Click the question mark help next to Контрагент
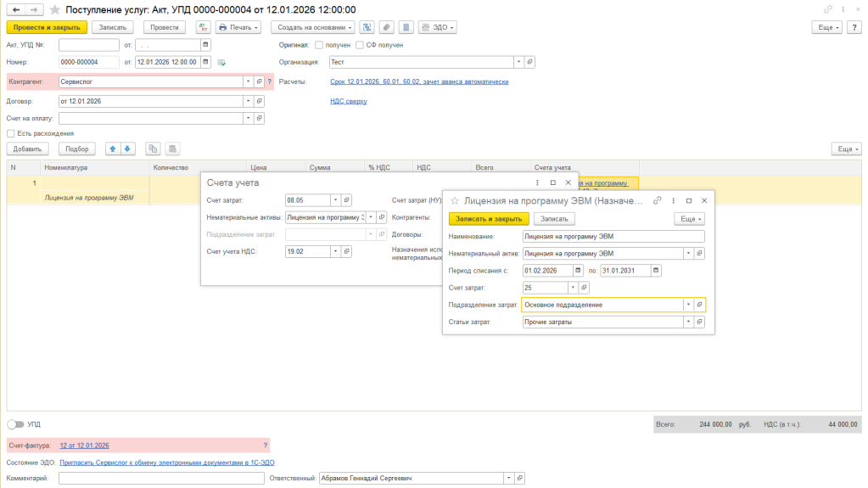Screen dimensions: 868x488 (x=270, y=81)
